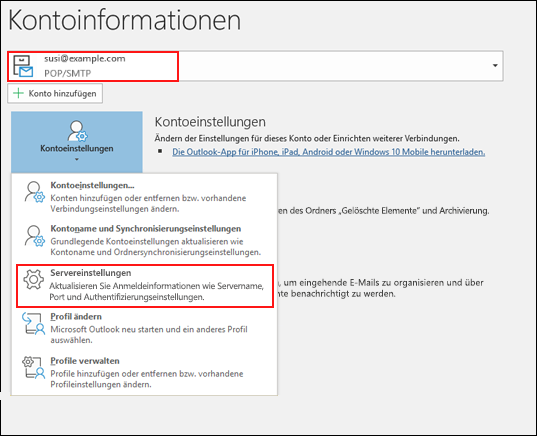This screenshot has height=436, width=537.
Task: Click the POP/SMTP mailbox account icon
Action: point(23,66)
